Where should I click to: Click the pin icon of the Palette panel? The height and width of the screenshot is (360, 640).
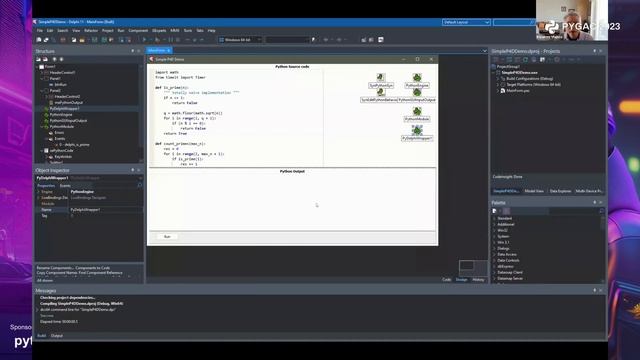[594, 202]
